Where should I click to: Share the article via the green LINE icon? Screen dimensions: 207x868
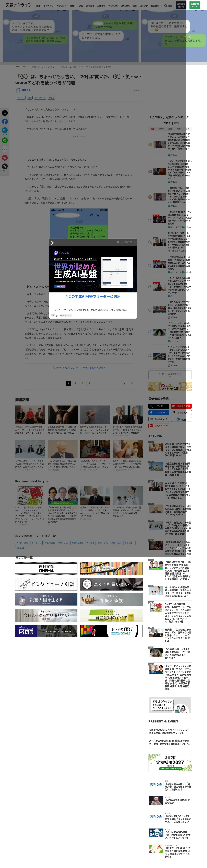tap(5, 140)
